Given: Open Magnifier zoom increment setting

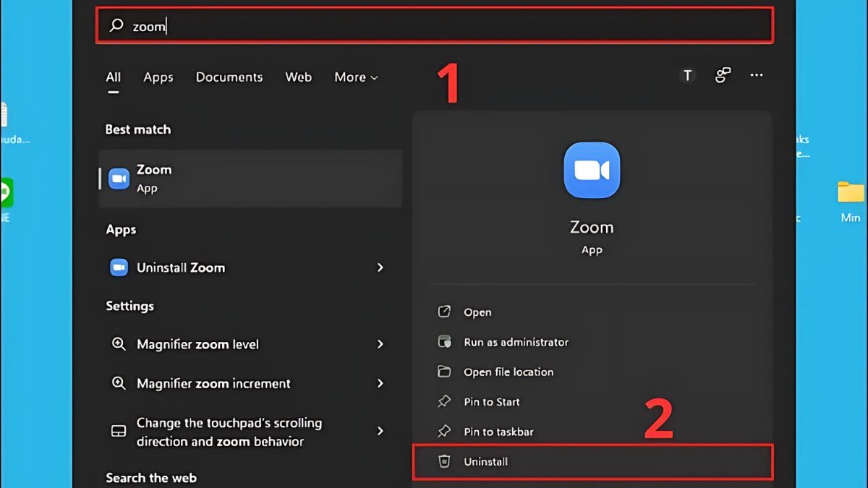Looking at the screenshot, I should 250,383.
